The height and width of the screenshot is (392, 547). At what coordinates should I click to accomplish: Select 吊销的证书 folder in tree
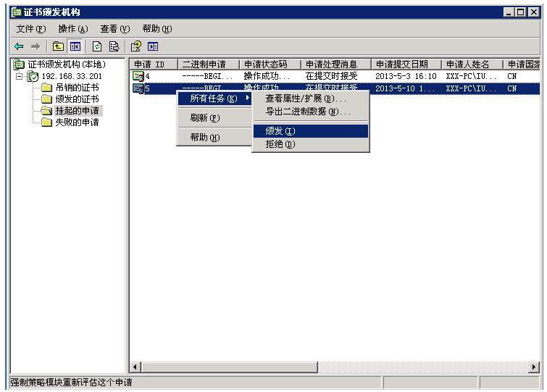click(77, 88)
